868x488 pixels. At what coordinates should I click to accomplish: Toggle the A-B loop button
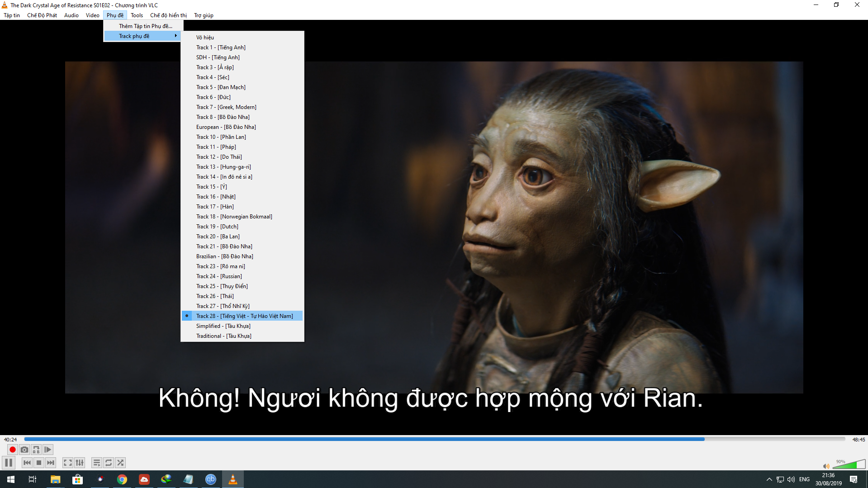36,450
